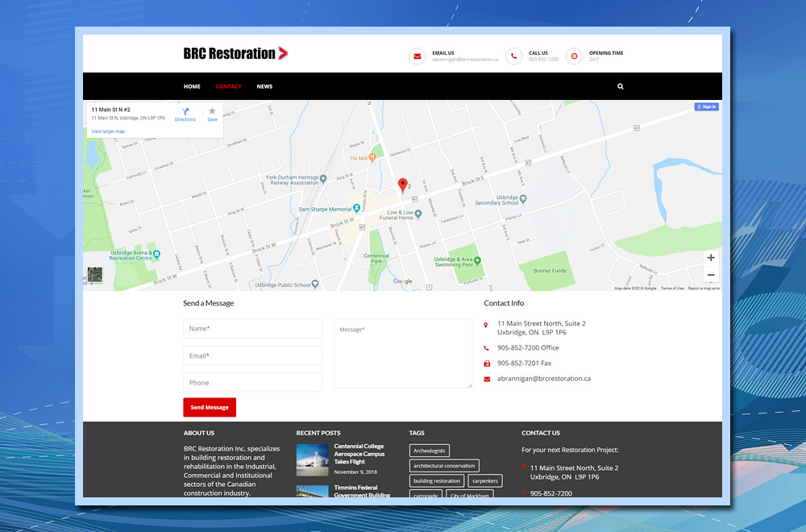Open the HOME menu item
This screenshot has height=532, width=806.
tap(193, 86)
